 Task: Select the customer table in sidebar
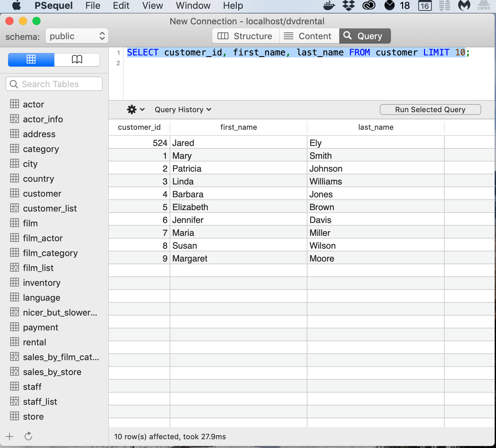point(42,194)
